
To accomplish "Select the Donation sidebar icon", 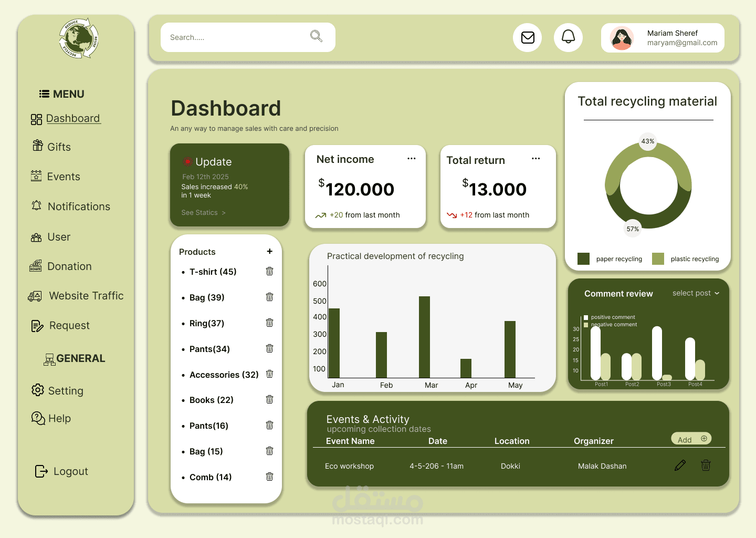I will pos(36,266).
